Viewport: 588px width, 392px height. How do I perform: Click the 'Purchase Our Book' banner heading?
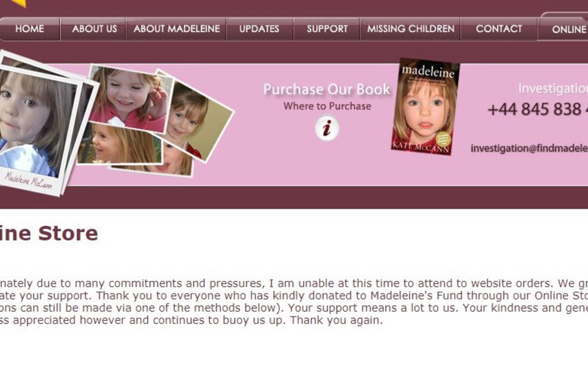pos(327,89)
